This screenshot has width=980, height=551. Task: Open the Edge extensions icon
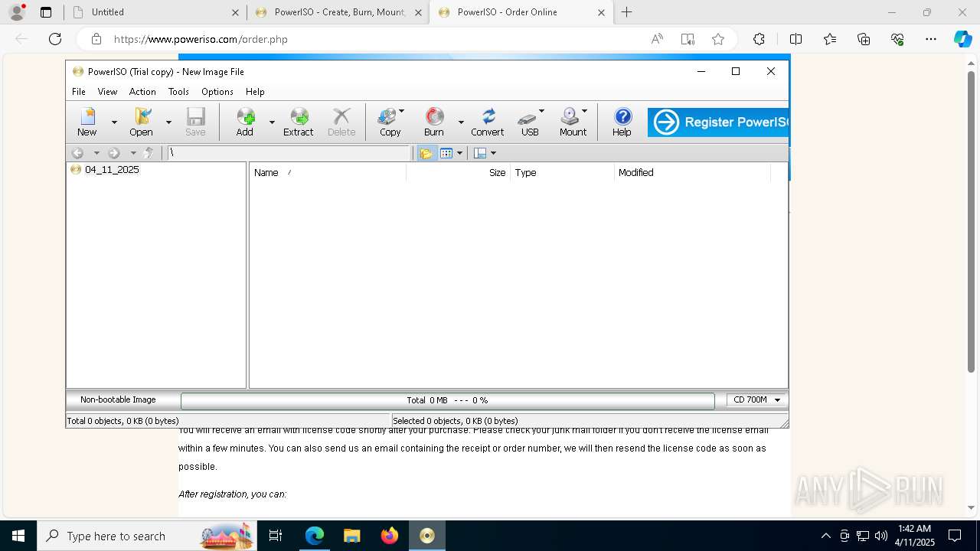(x=759, y=39)
